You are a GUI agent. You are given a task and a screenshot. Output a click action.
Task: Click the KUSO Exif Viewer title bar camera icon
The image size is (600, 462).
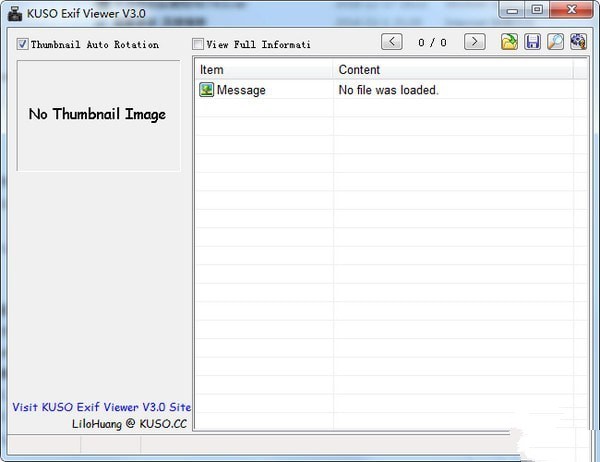click(x=15, y=14)
